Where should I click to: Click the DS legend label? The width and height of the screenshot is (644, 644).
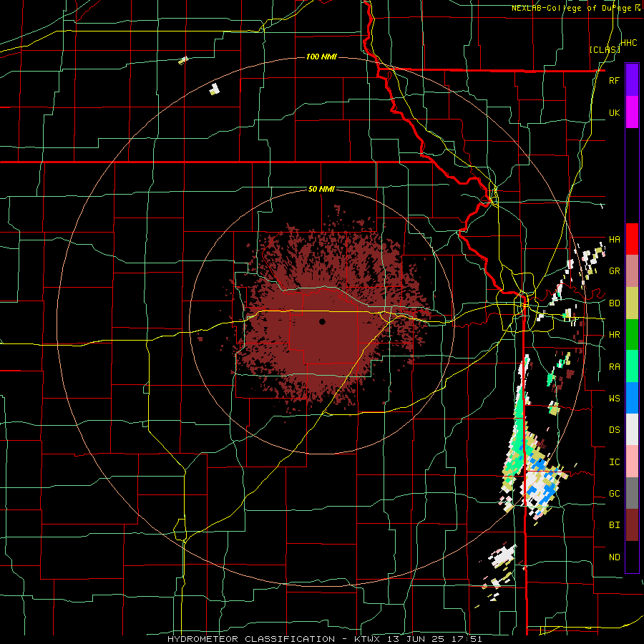[614, 429]
